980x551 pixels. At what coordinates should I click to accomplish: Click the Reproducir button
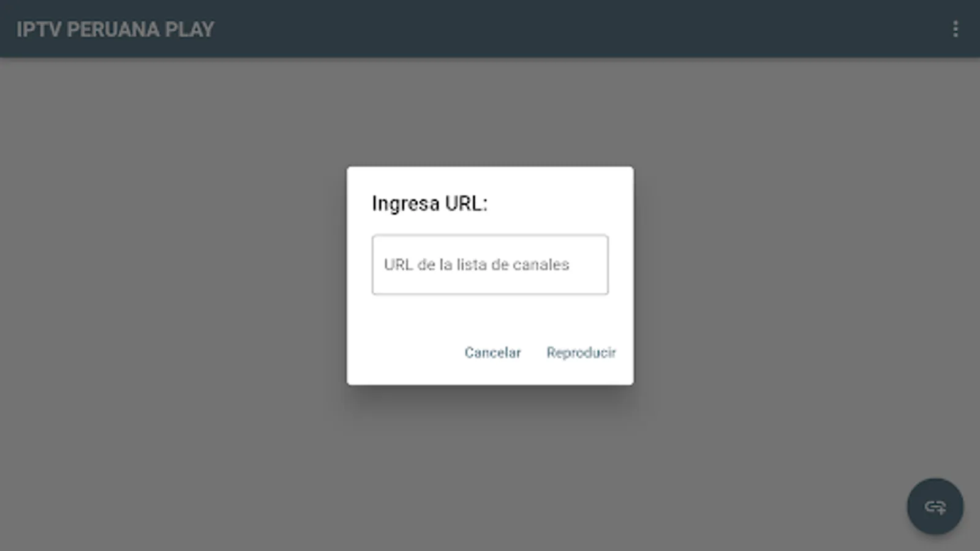pyautogui.click(x=581, y=353)
